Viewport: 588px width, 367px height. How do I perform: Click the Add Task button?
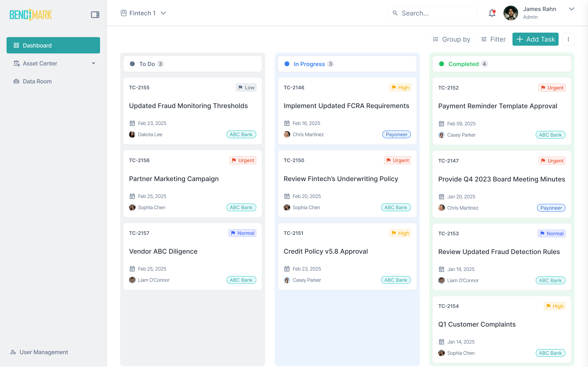coord(535,39)
